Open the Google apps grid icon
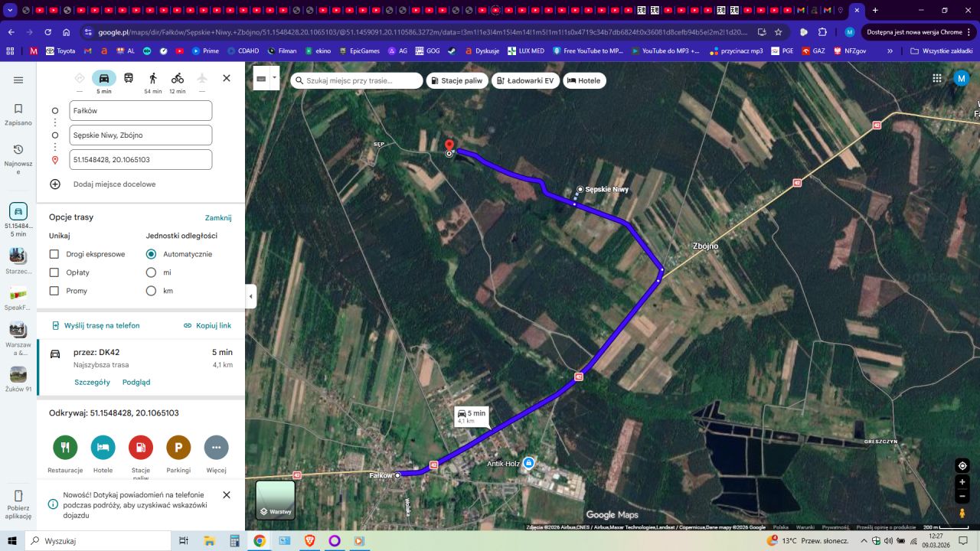980x551 pixels. pos(937,79)
